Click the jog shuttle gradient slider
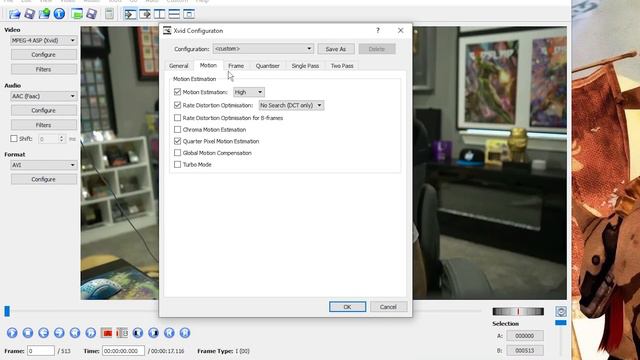 (518, 311)
